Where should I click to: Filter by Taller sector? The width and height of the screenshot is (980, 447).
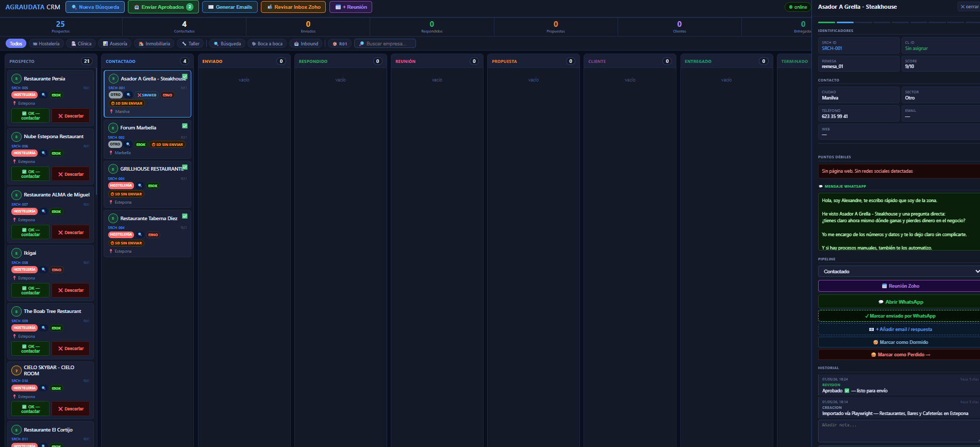tap(191, 44)
